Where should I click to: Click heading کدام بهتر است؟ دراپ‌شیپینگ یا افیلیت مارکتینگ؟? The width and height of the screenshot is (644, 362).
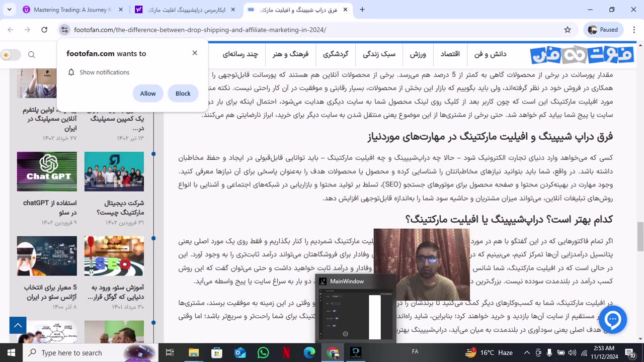click(x=509, y=220)
